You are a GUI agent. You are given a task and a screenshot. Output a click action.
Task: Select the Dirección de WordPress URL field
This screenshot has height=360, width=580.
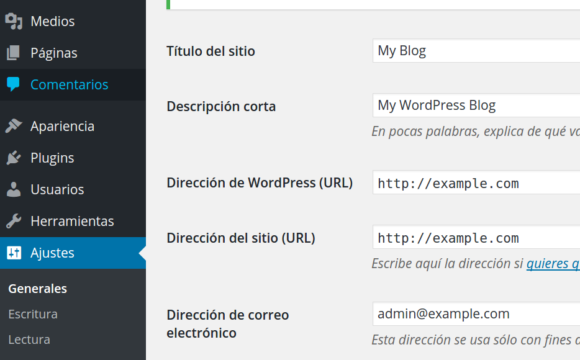click(x=476, y=182)
